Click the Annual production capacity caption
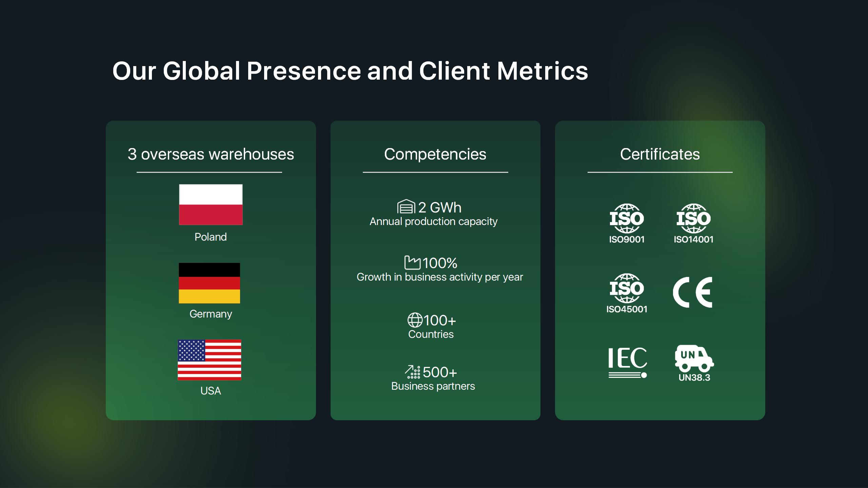The image size is (868, 488). [433, 222]
